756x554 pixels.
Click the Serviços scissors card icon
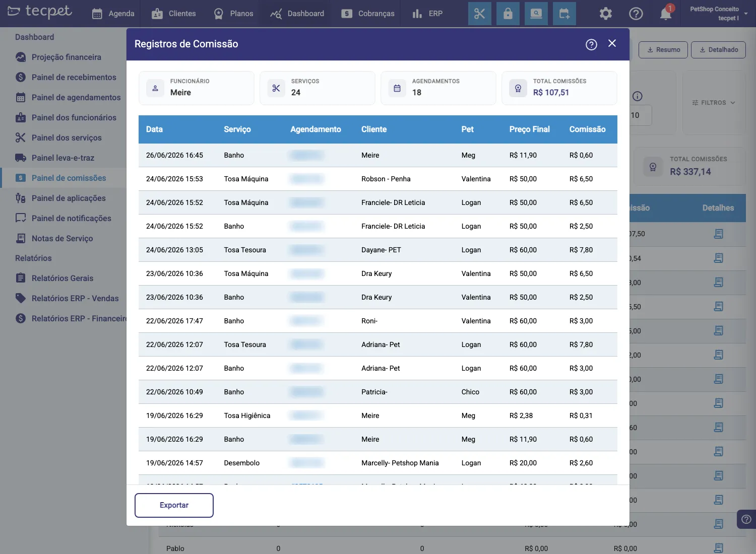tap(276, 88)
